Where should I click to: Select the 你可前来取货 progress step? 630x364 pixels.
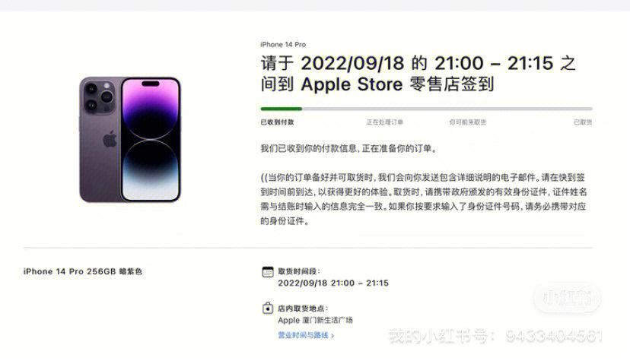click(468, 122)
